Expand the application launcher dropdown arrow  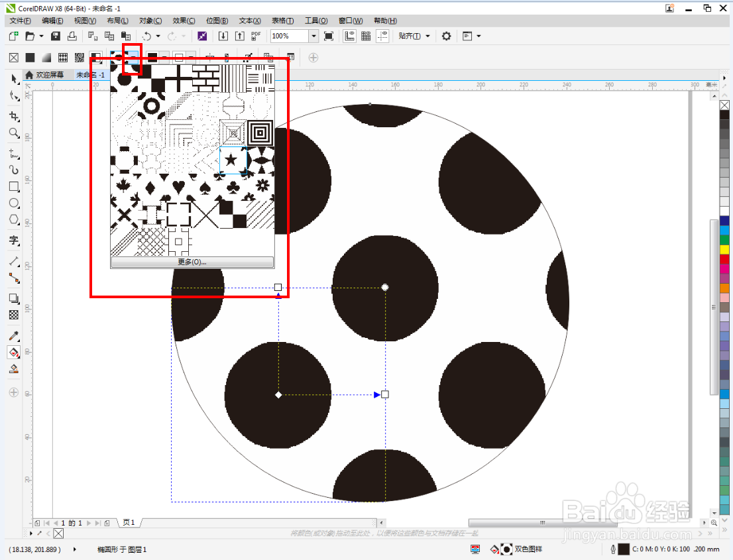[x=479, y=36]
